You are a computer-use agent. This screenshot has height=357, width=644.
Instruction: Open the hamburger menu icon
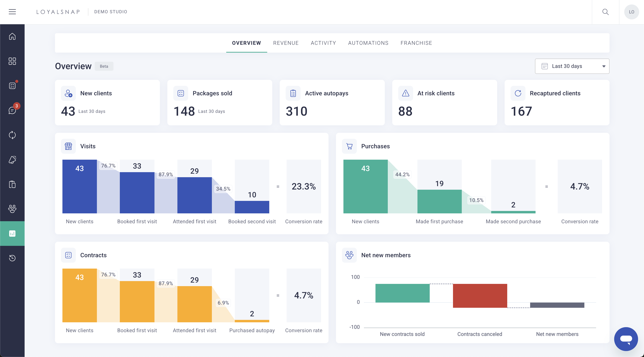point(12,12)
